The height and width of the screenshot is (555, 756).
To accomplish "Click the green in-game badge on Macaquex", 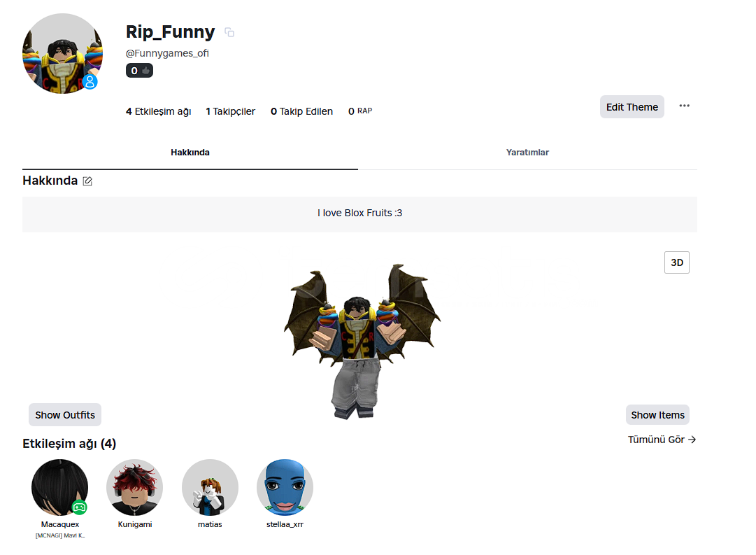I will (x=79, y=507).
